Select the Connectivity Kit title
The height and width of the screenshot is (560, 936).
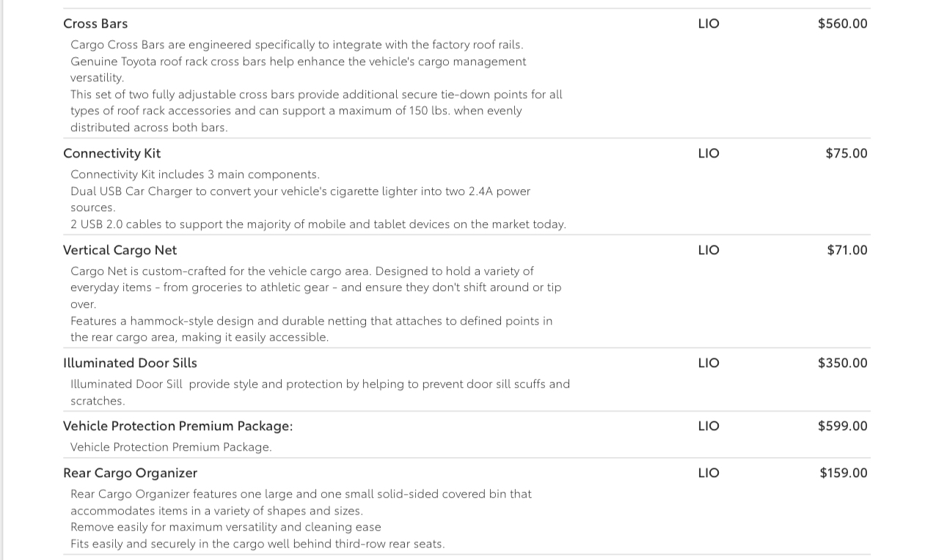(x=111, y=153)
